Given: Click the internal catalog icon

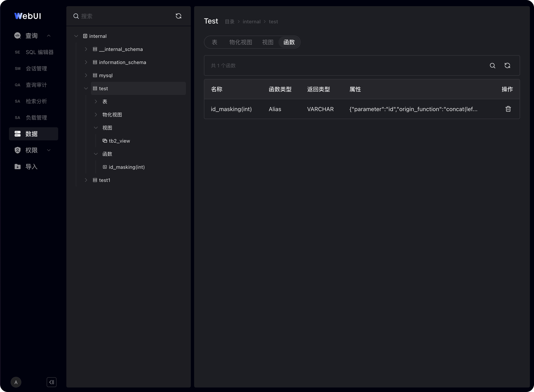Looking at the screenshot, I should [x=85, y=36].
